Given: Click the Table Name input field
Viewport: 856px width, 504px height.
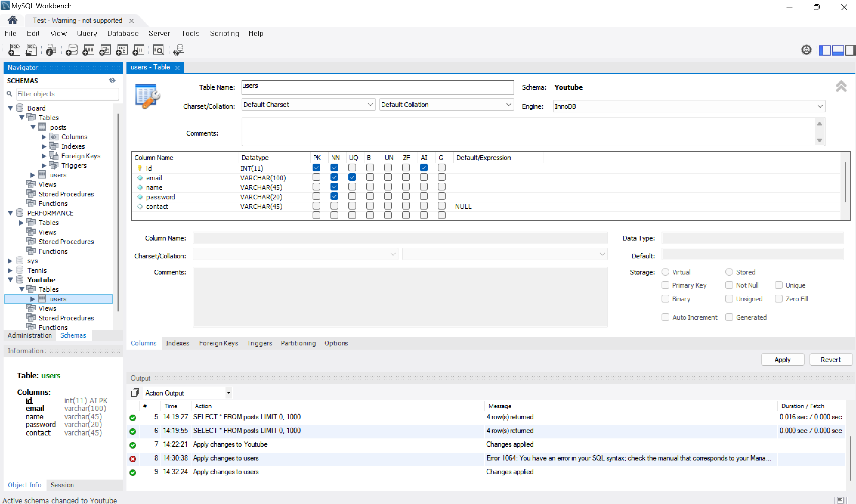Looking at the screenshot, I should tap(377, 87).
